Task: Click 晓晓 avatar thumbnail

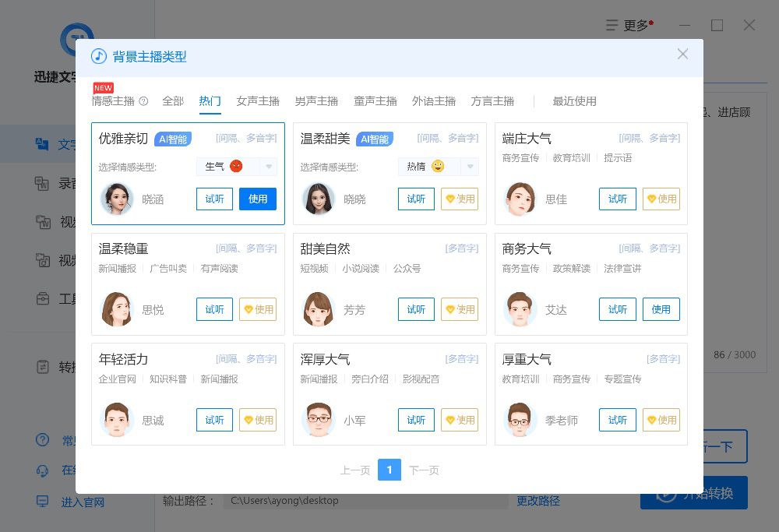Action: click(x=319, y=199)
